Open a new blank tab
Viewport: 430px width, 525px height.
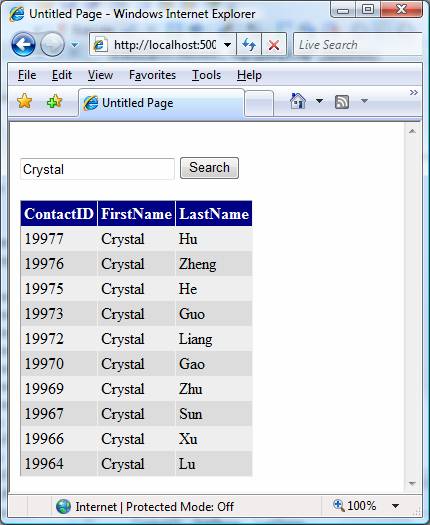(259, 103)
